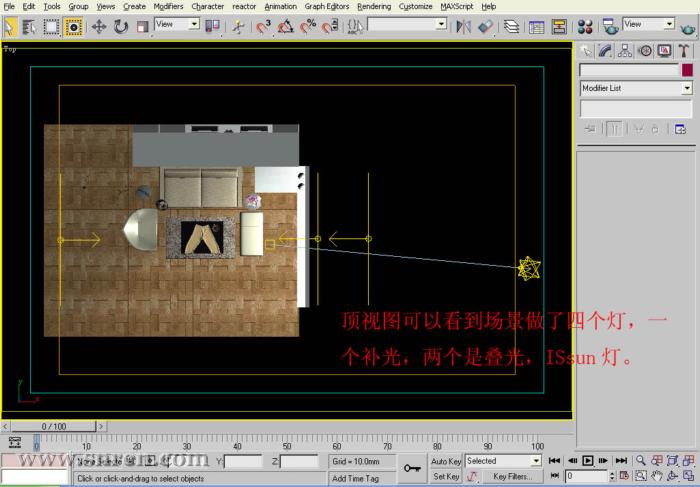Toggle the Auto Key animation mode
This screenshot has width=700, height=487.
(446, 462)
